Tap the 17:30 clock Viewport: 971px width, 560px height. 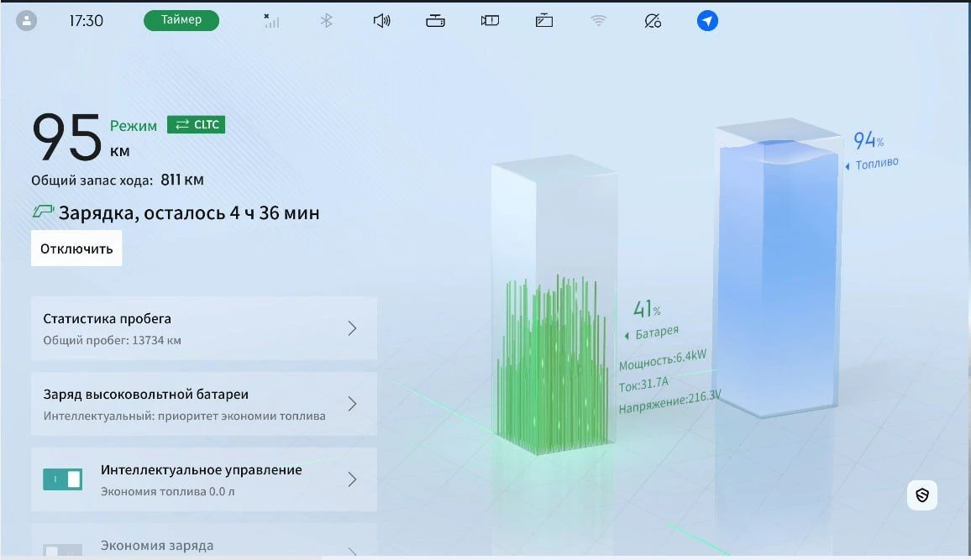pyautogui.click(x=86, y=20)
